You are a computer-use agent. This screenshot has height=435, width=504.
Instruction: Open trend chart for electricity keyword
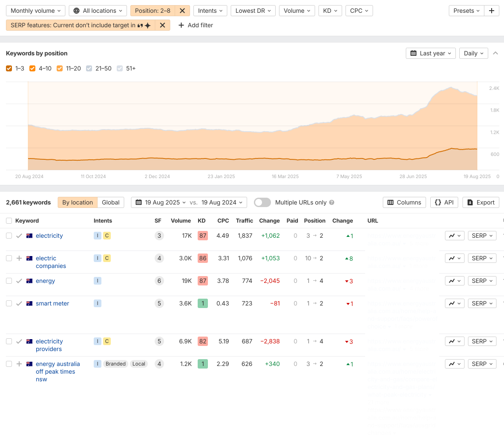(455, 236)
